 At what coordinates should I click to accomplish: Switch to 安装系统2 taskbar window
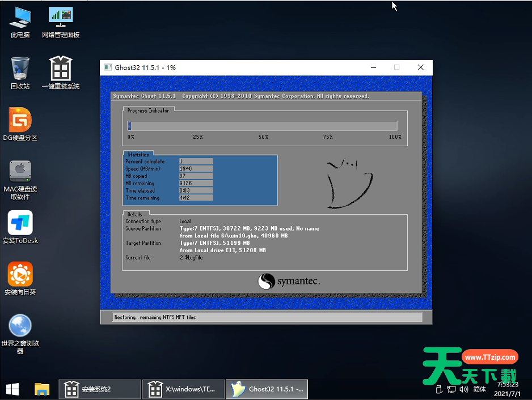(x=100, y=389)
